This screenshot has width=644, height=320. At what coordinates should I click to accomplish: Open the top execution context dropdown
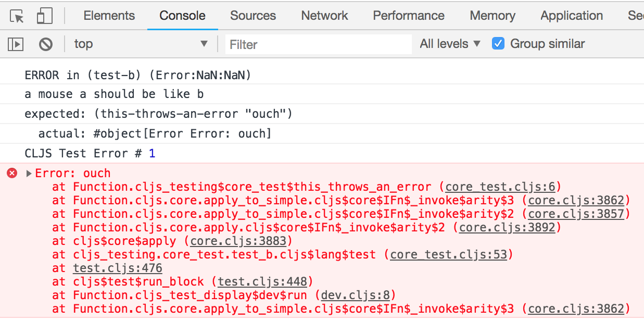[141, 44]
